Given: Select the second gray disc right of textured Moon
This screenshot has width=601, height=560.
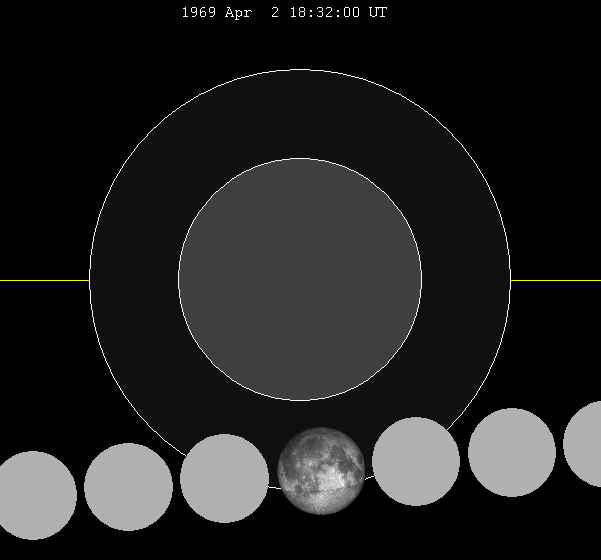Looking at the screenshot, I should [512, 452].
